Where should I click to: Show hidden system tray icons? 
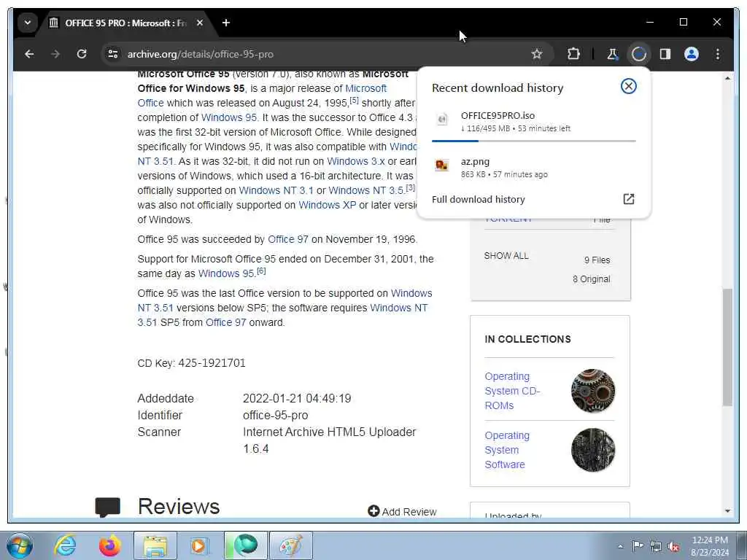point(620,546)
